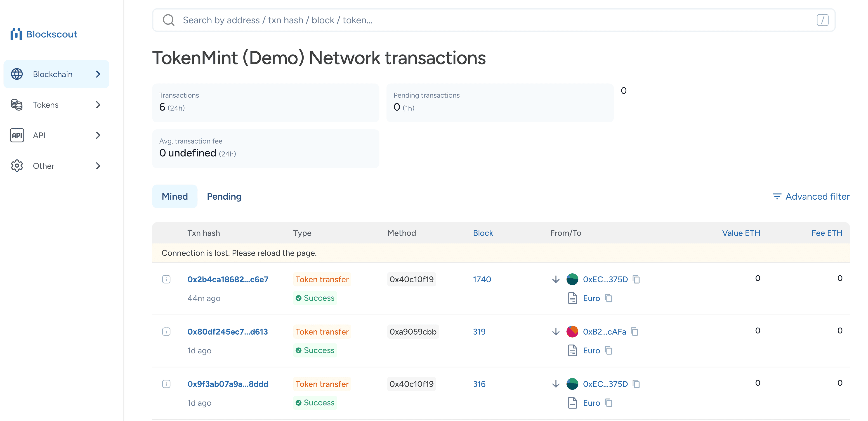The image size is (868, 421).
Task: Open info icon for txn 0x9f3ab07a9a...8ddd
Action: [x=166, y=384]
